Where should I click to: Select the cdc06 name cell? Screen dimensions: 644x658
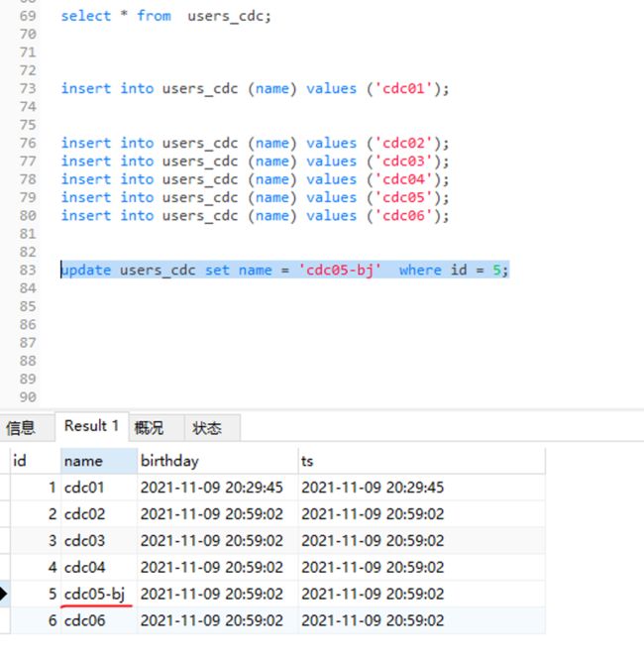(99, 620)
